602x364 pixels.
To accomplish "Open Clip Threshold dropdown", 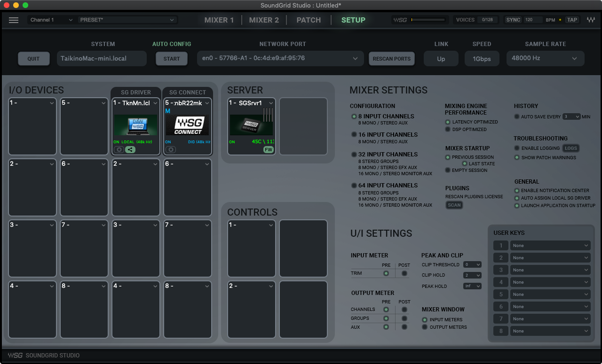I will [472, 265].
